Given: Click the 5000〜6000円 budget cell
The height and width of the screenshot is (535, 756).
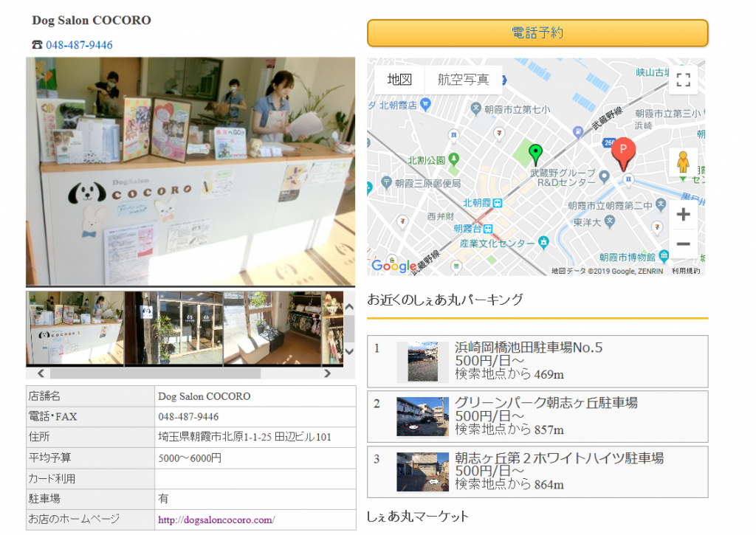Looking at the screenshot, I should [x=255, y=458].
